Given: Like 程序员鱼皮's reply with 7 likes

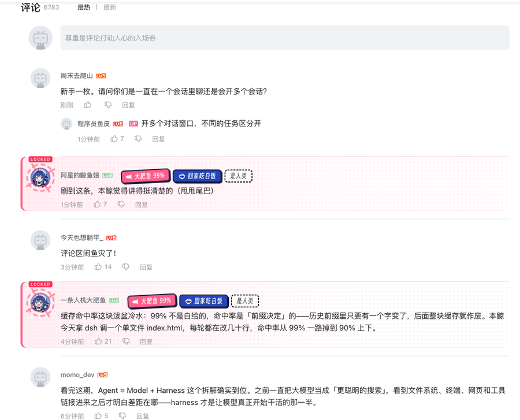Looking at the screenshot, I should coord(117,139).
